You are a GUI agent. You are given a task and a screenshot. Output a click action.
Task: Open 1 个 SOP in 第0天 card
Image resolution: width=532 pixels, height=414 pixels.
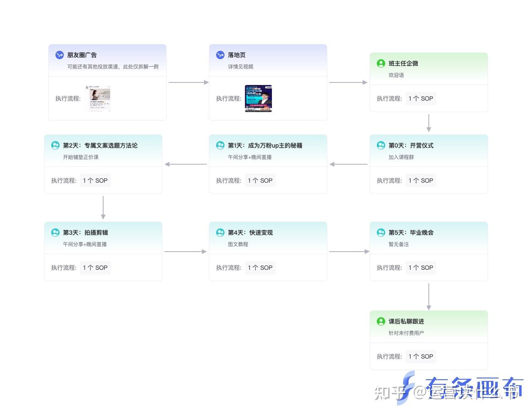pyautogui.click(x=421, y=181)
